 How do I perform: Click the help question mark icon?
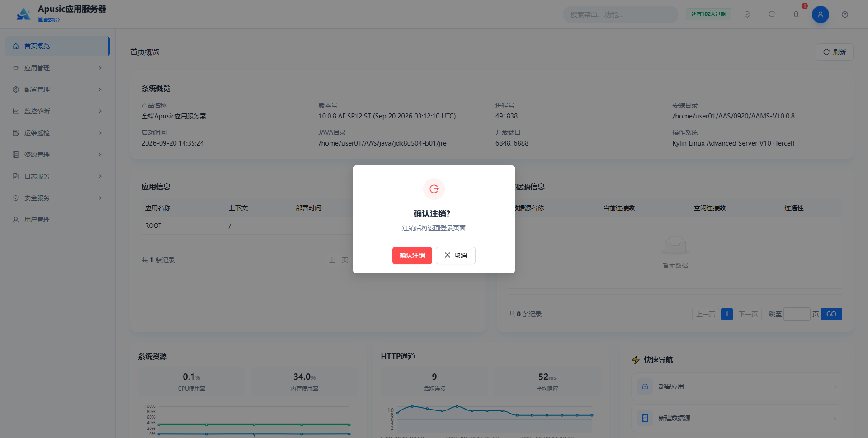coord(845,14)
